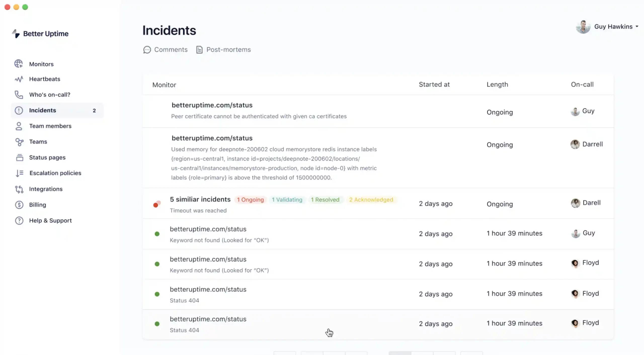
Task: Click the Status pages stack icon
Action: point(20,157)
